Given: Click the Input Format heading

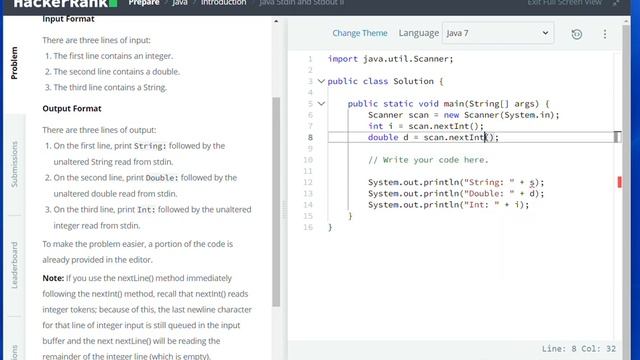Looking at the screenshot, I should (68, 19).
